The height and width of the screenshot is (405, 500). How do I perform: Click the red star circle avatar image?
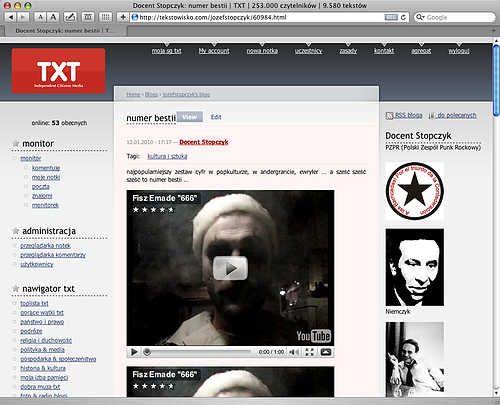click(x=415, y=191)
